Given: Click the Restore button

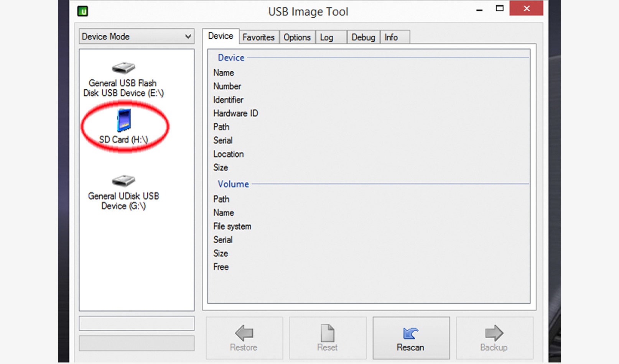Looking at the screenshot, I should click(244, 338).
